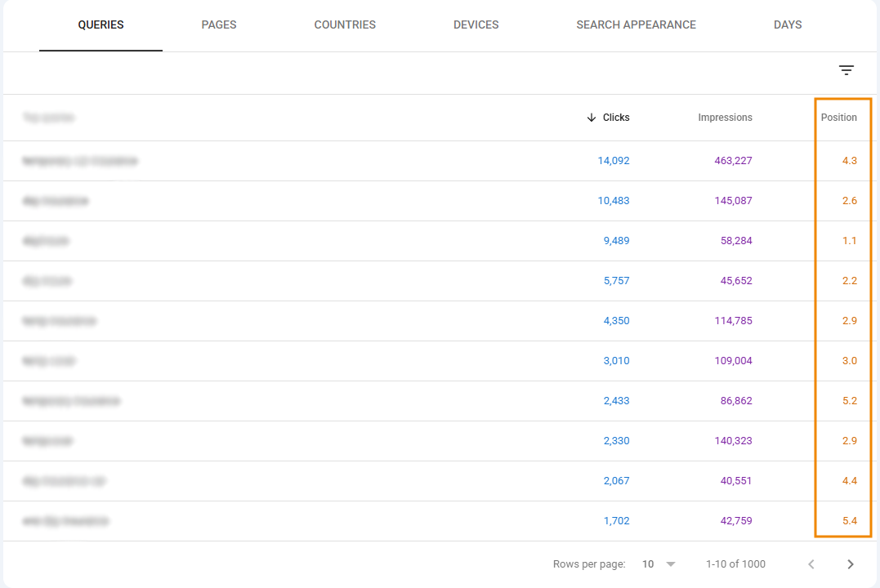Select impressions value 42,759
This screenshot has height=588, width=880.
(x=736, y=521)
